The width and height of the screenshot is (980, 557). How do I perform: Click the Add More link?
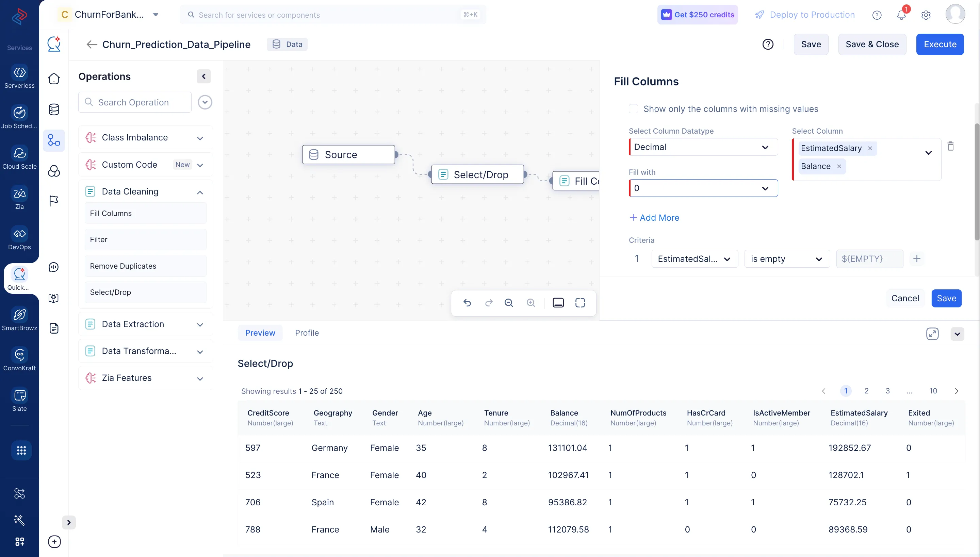click(x=654, y=218)
